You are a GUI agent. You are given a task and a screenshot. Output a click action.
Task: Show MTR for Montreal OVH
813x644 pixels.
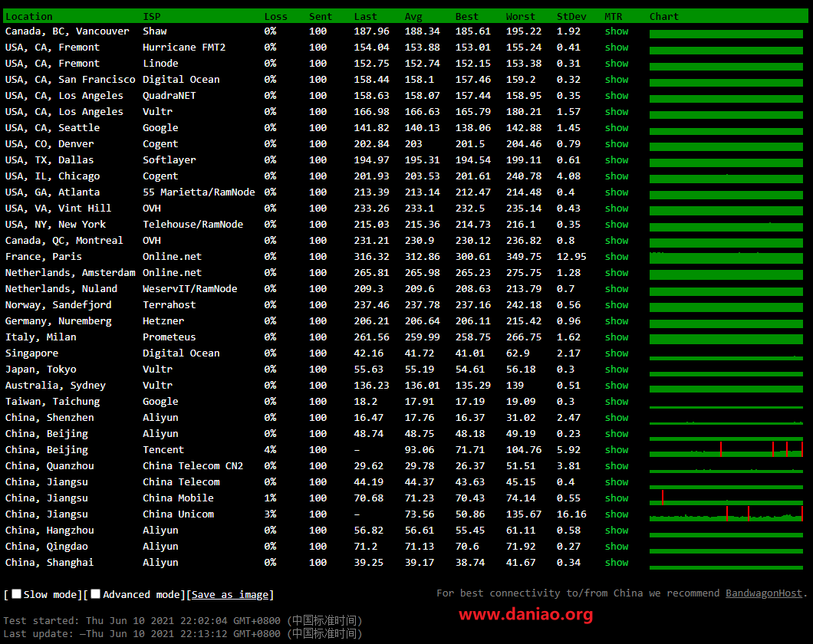point(617,241)
